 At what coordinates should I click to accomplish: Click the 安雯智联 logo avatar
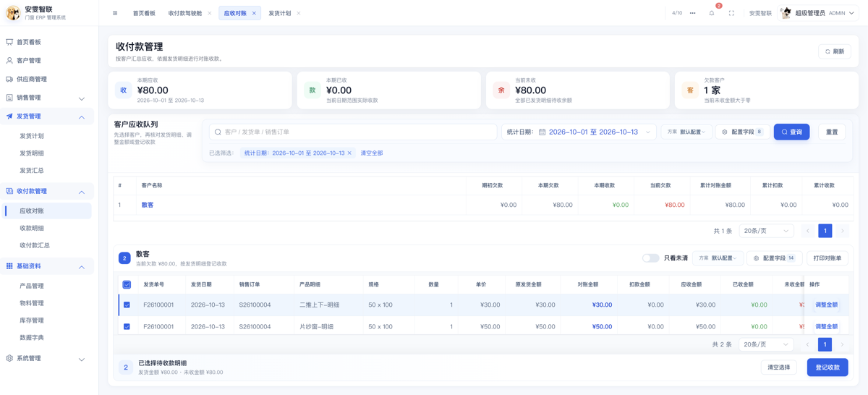pos(13,13)
